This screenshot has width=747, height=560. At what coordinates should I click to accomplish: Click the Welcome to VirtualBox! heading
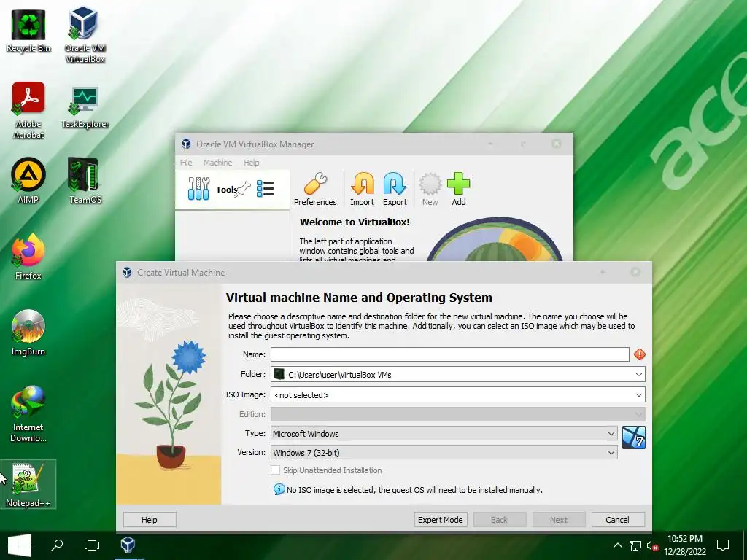click(x=355, y=222)
